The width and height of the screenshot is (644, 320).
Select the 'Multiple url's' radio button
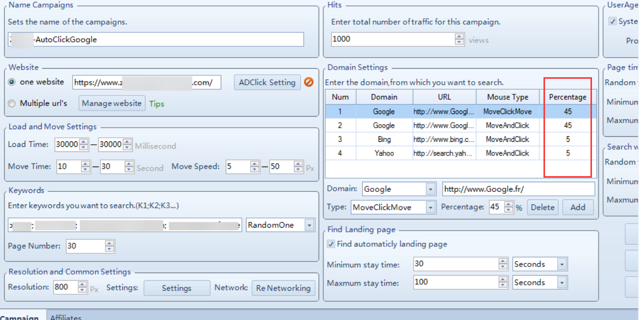12,103
